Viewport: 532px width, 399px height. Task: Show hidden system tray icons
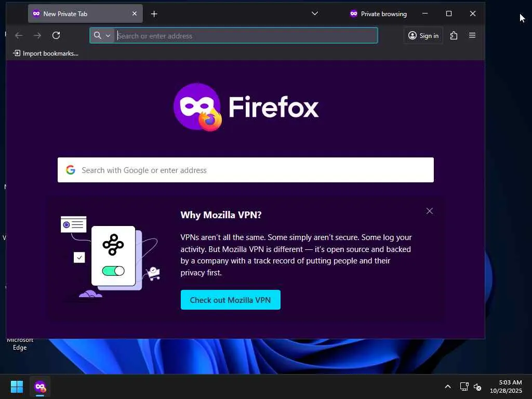click(448, 387)
